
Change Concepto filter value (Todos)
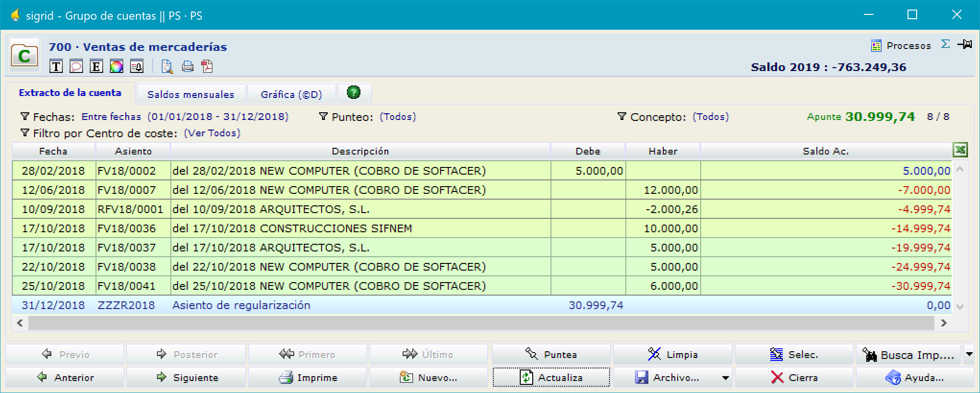tap(711, 117)
